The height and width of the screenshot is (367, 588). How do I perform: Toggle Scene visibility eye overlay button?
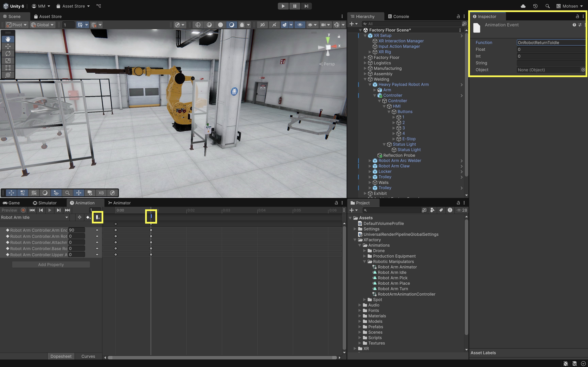[x=300, y=25]
